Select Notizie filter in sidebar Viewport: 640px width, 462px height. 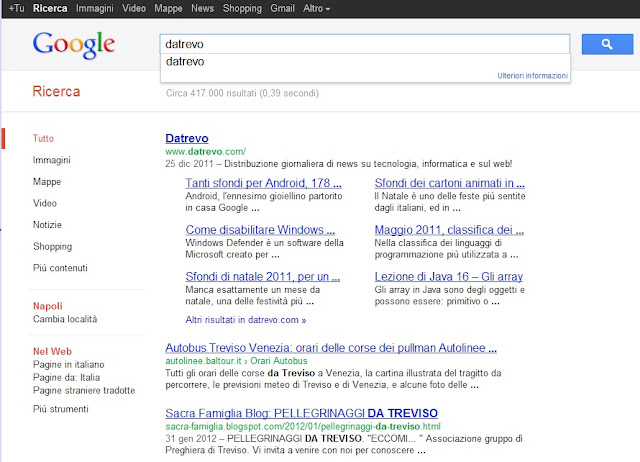47,225
